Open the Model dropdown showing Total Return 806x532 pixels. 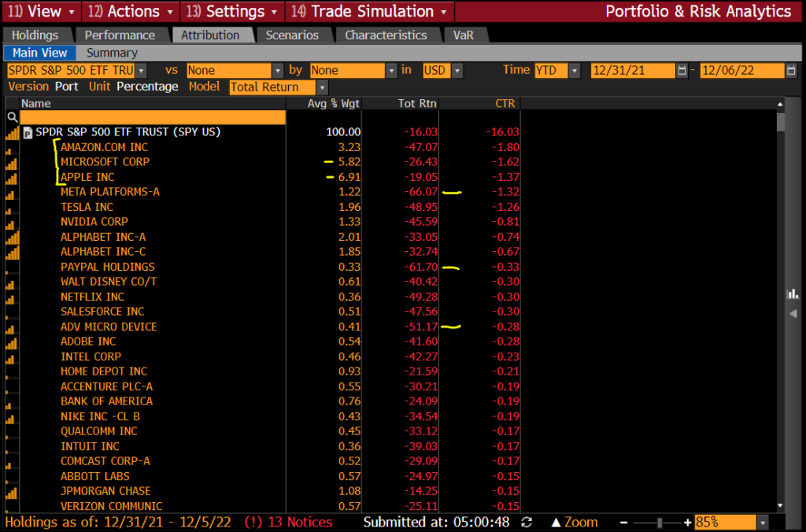click(x=322, y=87)
